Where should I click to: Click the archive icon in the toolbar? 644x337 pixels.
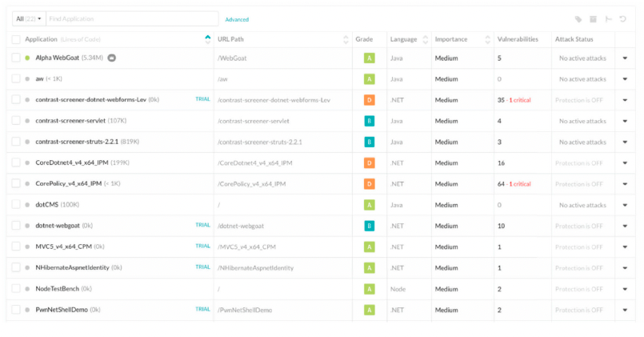click(593, 19)
